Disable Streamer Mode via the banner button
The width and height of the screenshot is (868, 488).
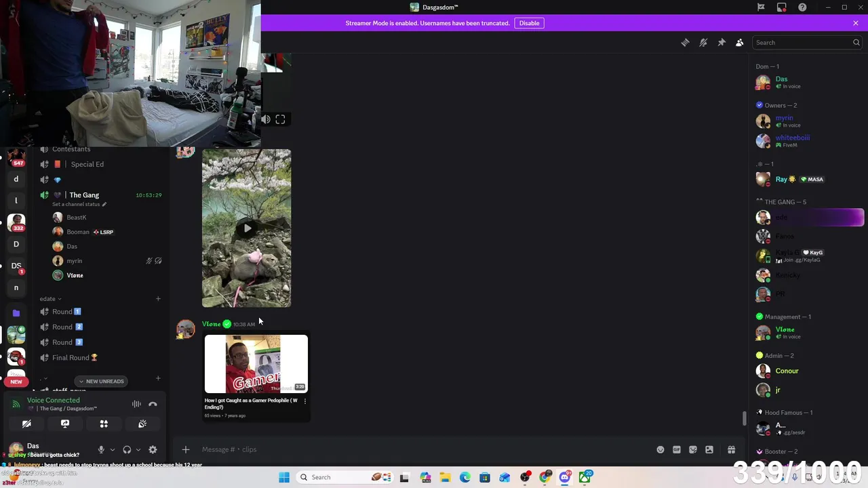[529, 23]
